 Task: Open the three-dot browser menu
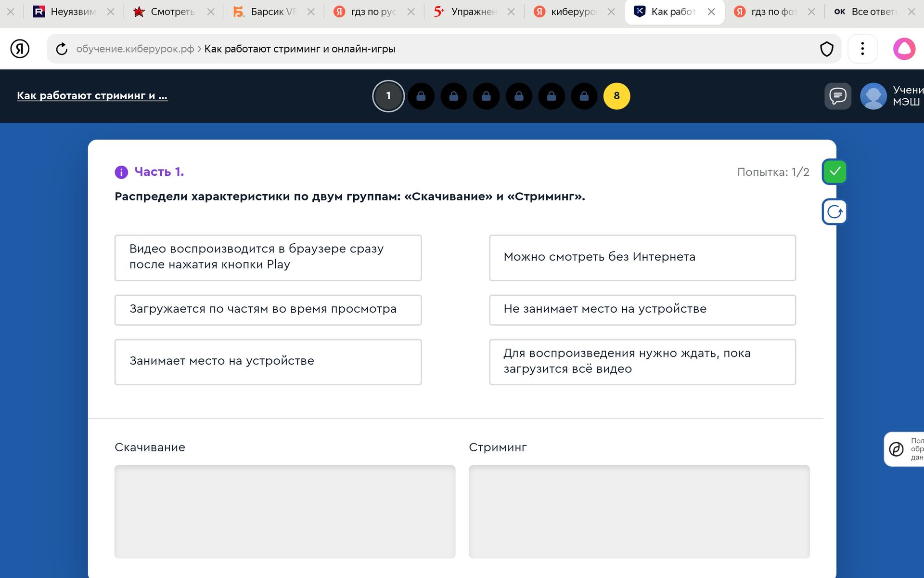862,49
